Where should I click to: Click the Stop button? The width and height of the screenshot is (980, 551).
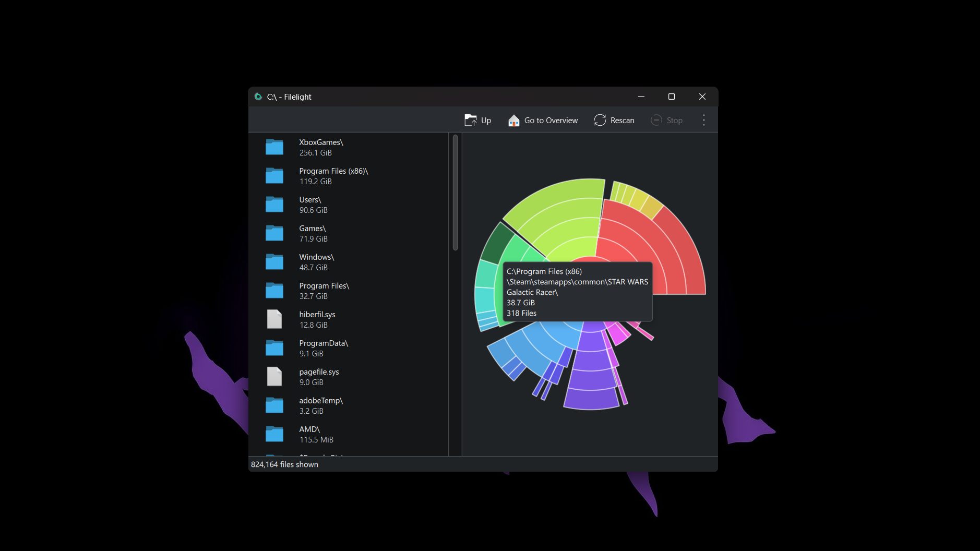click(x=666, y=121)
